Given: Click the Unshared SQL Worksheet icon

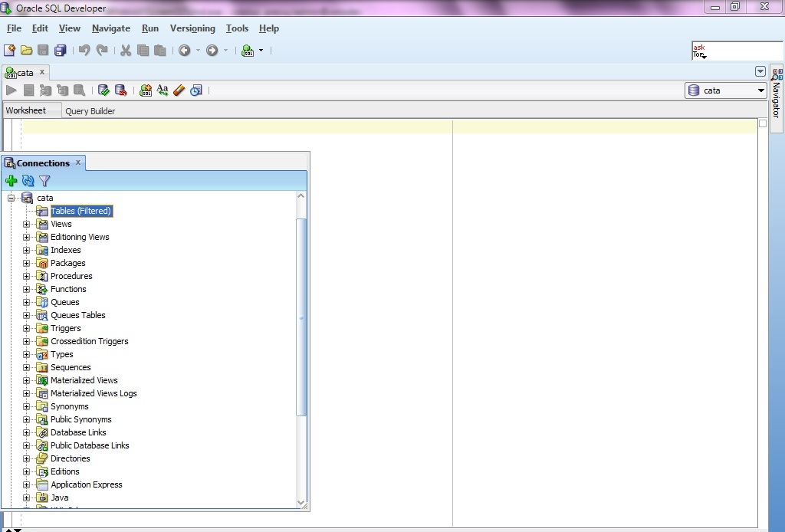Looking at the screenshot, I should pyautogui.click(x=146, y=90).
